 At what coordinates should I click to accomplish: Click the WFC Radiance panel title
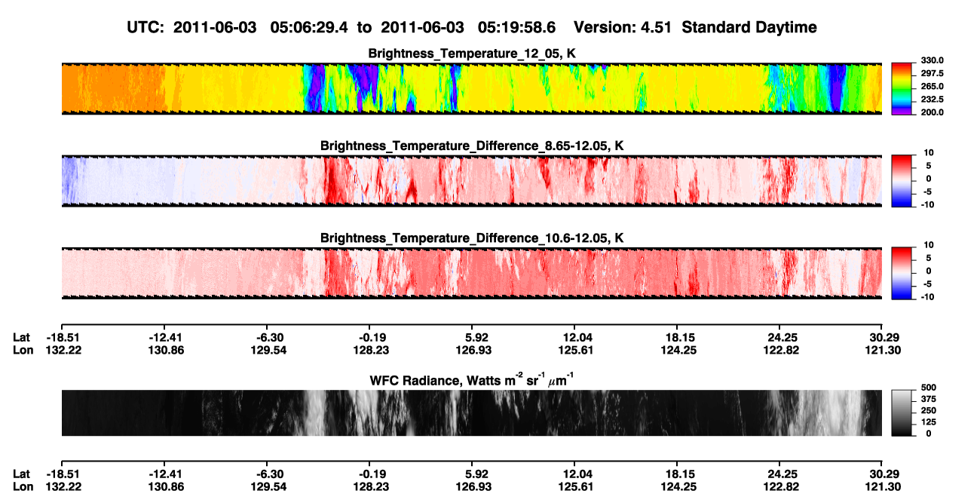tap(472, 381)
